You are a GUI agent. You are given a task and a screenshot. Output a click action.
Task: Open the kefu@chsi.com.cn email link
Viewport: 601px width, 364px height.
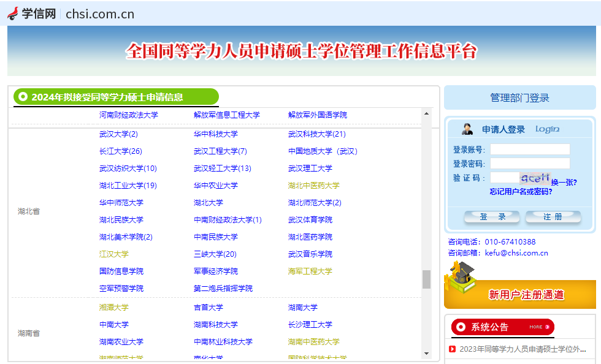coord(516,253)
